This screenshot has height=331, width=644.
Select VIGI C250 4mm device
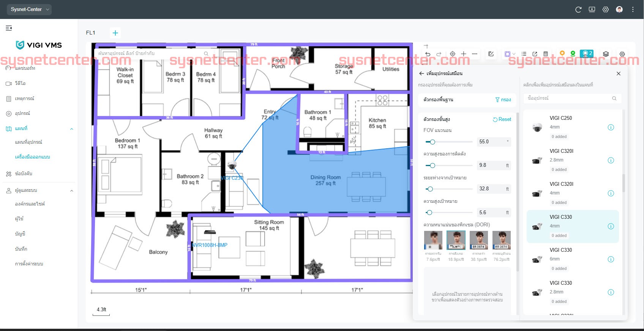[x=573, y=128]
